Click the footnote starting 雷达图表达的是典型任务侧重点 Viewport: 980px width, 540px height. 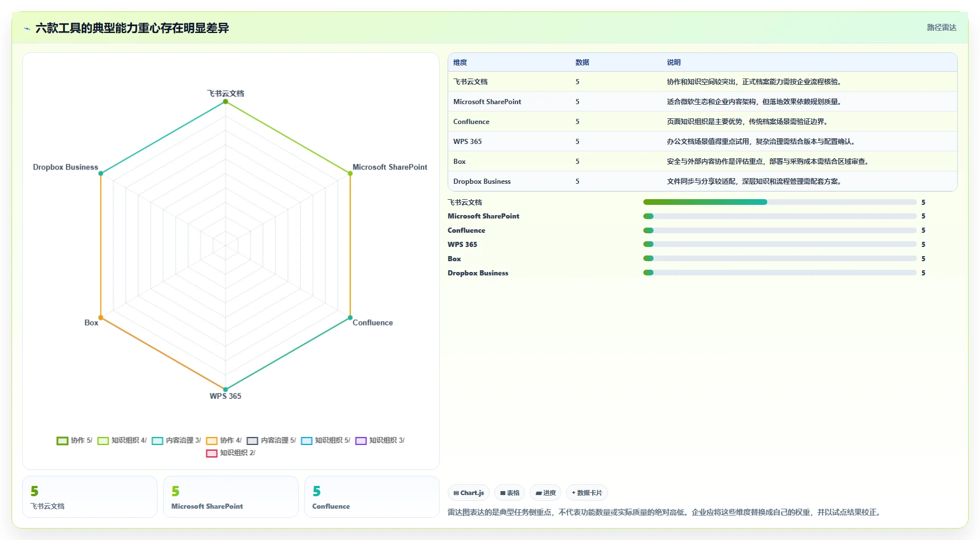[665, 513]
